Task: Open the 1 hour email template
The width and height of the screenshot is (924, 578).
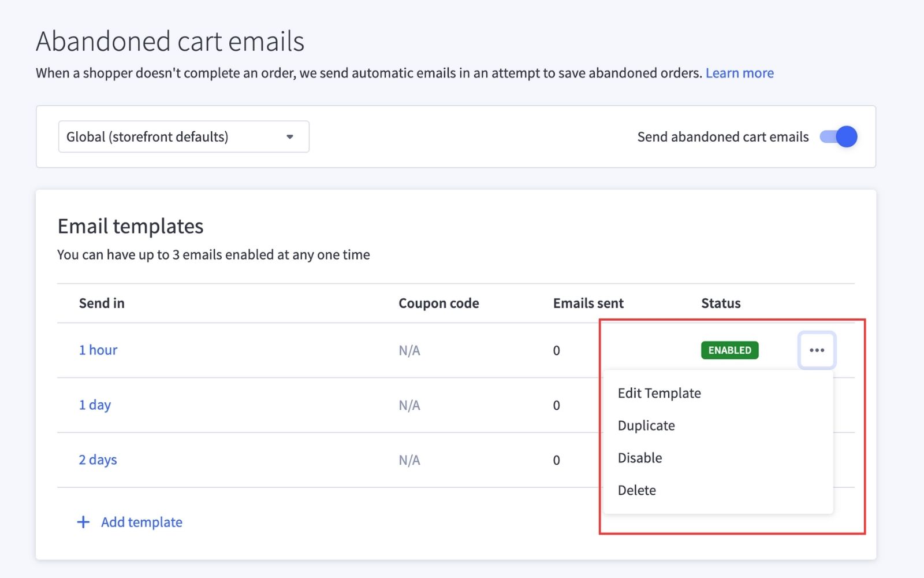Action: pos(98,350)
